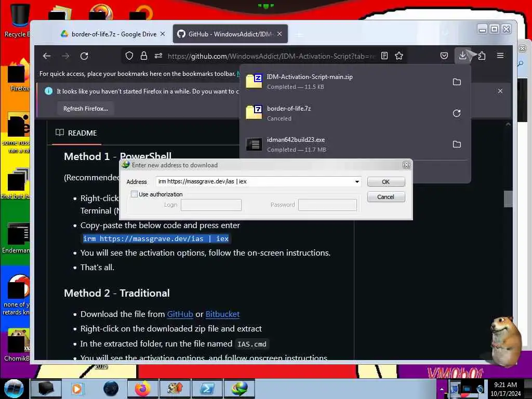Open Firefox extensions puzzle icon
This screenshot has height=399, width=532.
[482, 56]
